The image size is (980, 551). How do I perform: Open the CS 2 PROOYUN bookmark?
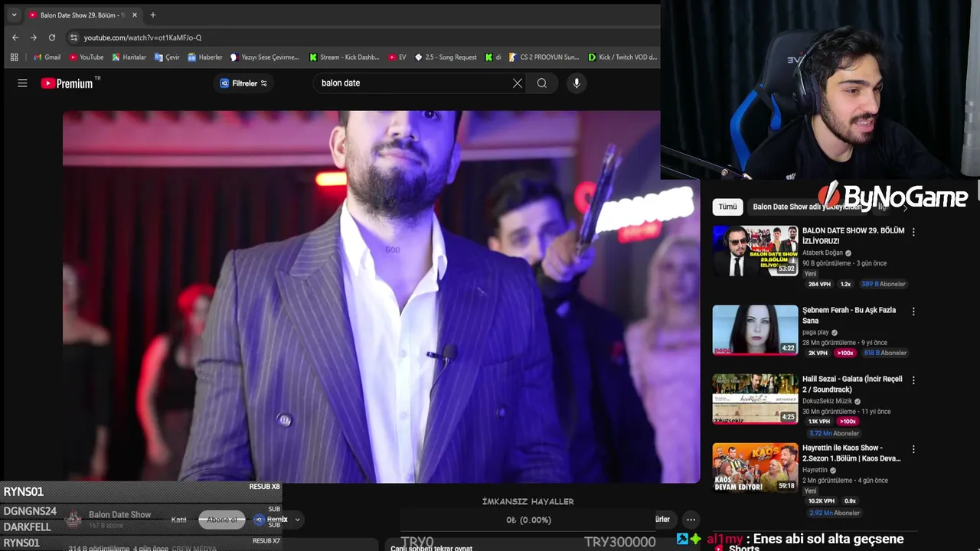tap(544, 57)
